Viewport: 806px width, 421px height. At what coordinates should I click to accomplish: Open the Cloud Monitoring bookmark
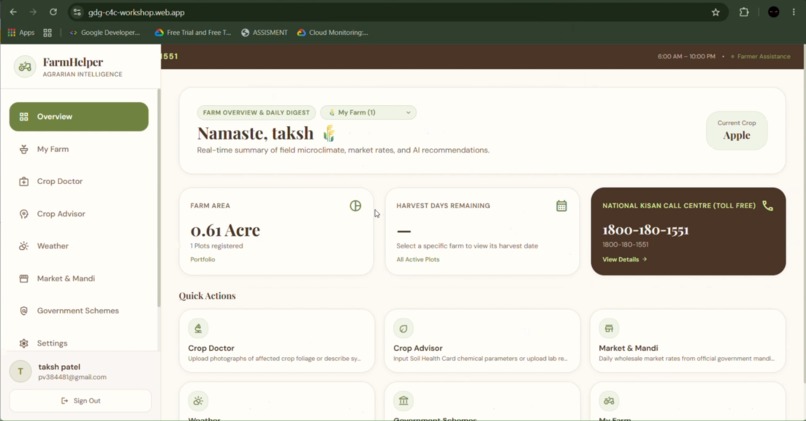coord(332,32)
